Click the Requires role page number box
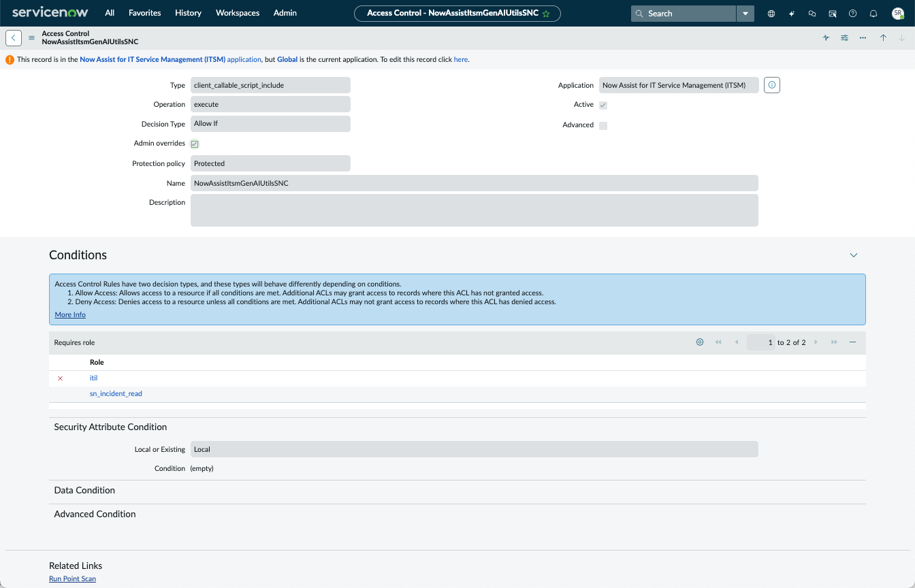 tap(761, 342)
